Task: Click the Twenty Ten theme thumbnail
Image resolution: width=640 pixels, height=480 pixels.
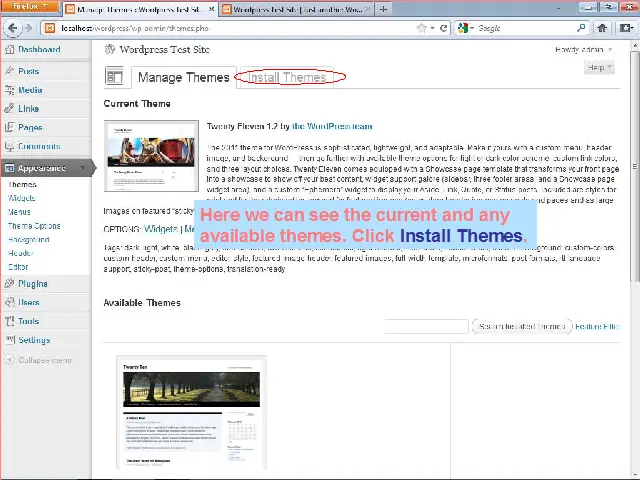Action: click(191, 412)
